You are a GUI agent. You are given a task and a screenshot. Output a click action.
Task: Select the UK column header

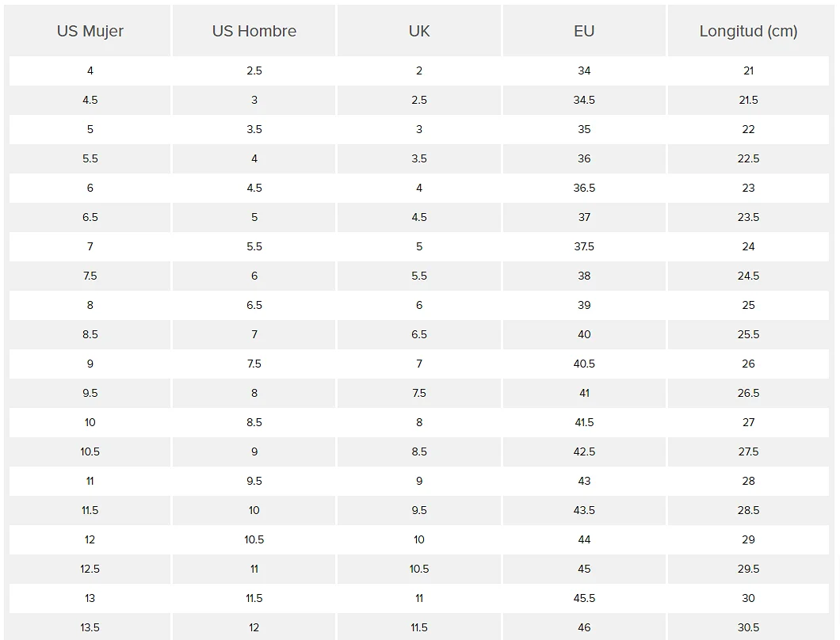tap(419, 31)
